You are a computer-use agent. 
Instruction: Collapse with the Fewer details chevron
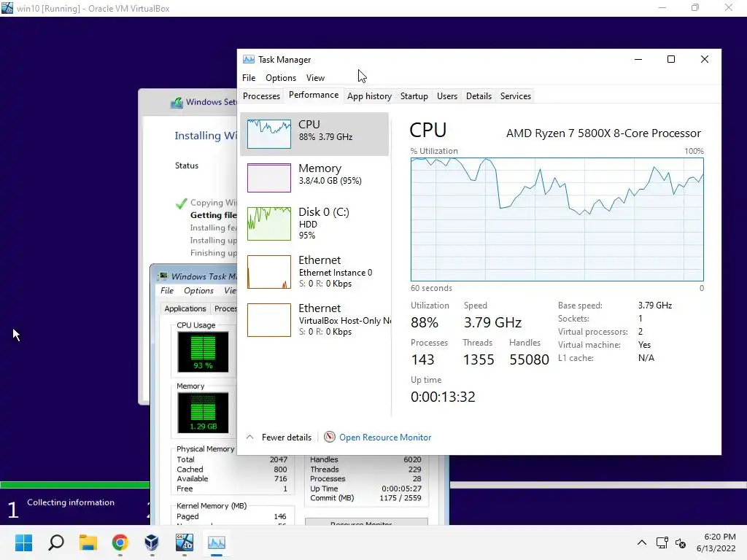[249, 437]
